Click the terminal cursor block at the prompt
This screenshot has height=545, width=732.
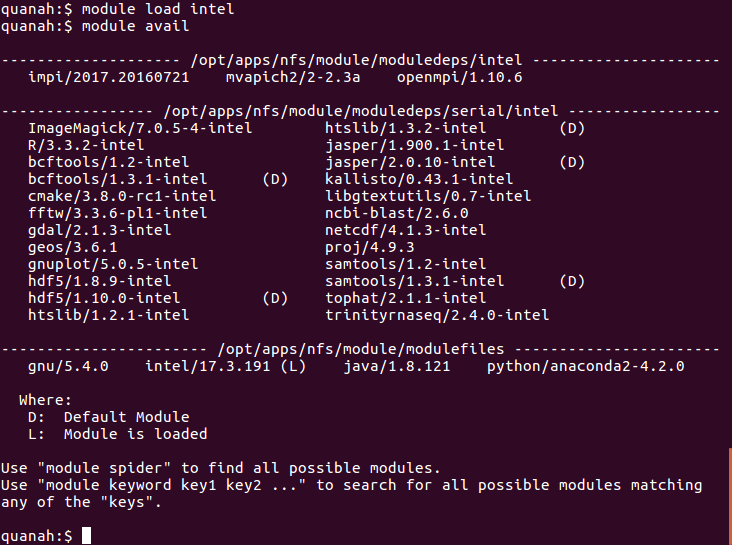[86, 535]
